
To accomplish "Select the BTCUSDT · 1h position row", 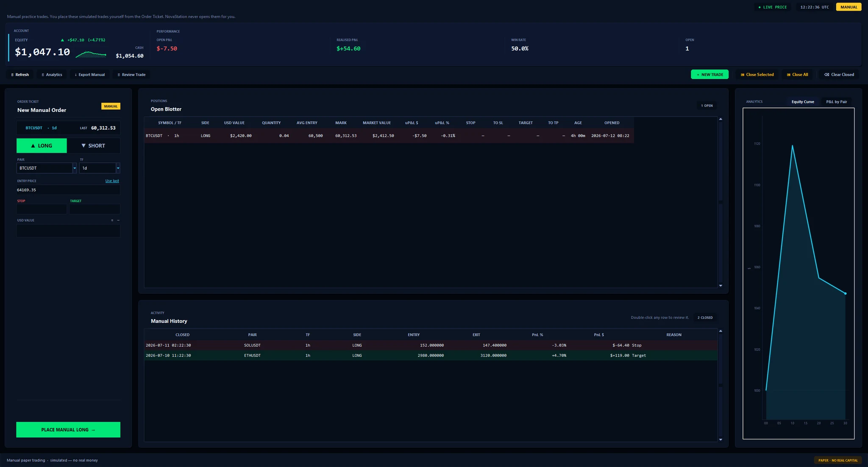I will [389, 136].
